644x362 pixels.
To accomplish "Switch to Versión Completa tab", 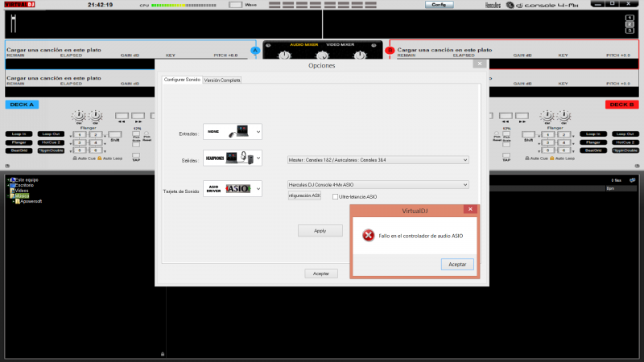I will (222, 80).
